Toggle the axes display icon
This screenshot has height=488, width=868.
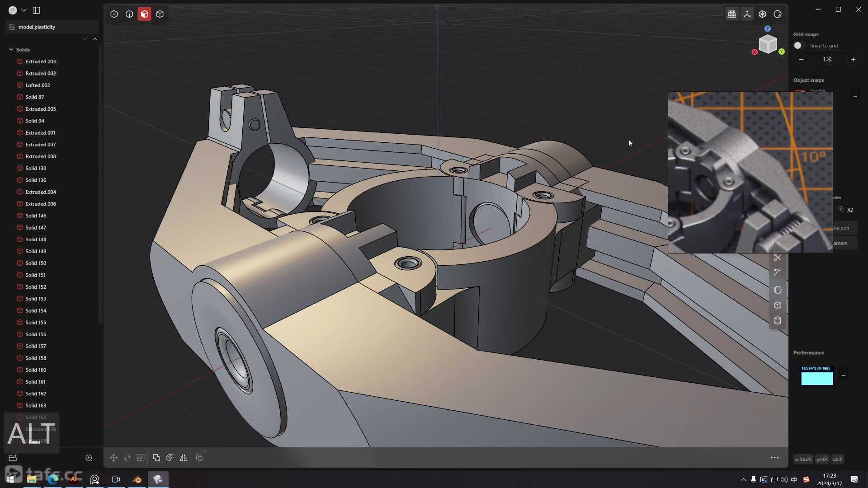[747, 14]
